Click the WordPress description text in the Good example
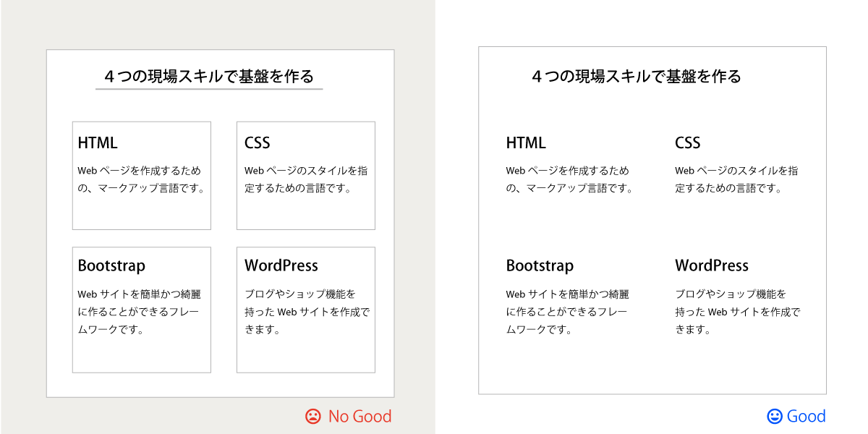 tap(738, 312)
